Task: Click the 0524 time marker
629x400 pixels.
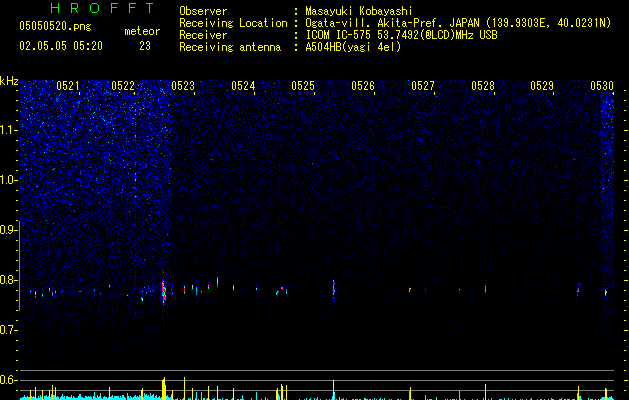Action: (x=243, y=85)
